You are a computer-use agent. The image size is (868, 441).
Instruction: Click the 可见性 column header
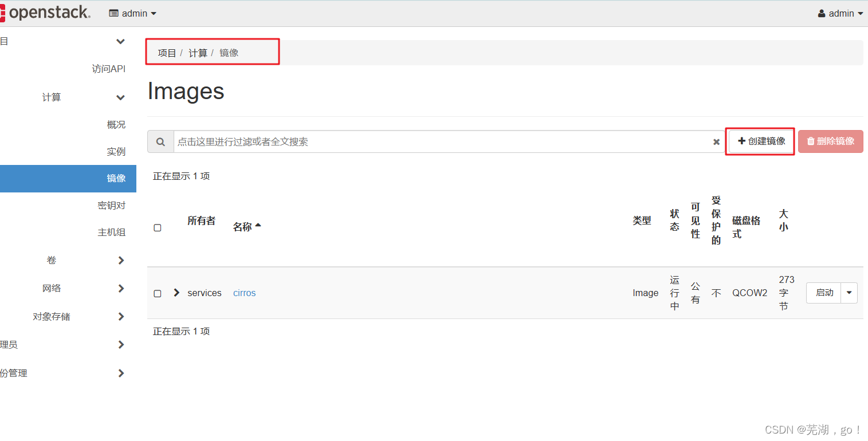pyautogui.click(x=696, y=220)
